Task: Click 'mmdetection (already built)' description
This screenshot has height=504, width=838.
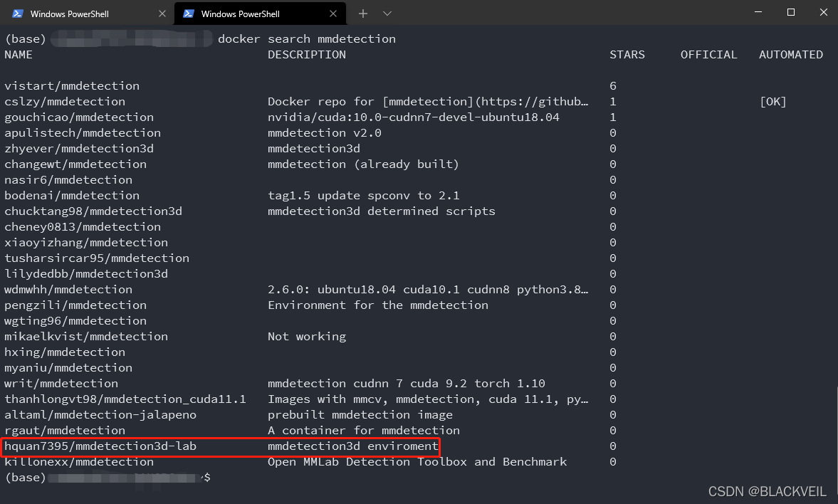Action: point(363,164)
